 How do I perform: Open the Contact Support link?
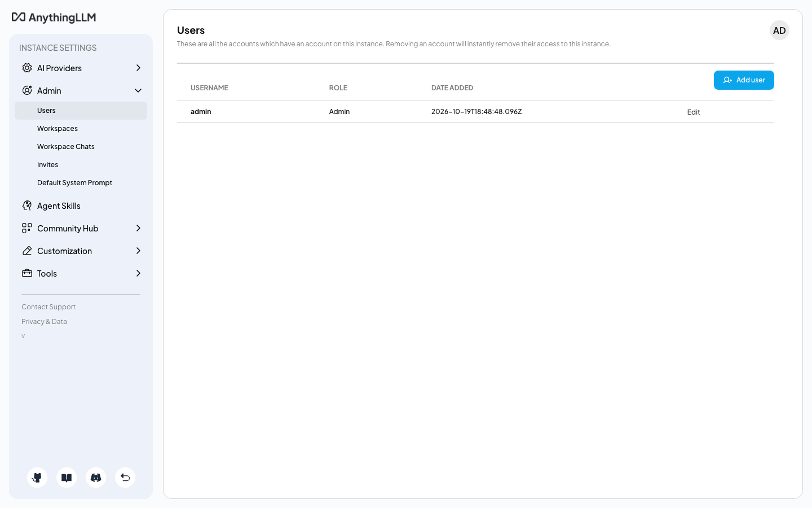[48, 307]
